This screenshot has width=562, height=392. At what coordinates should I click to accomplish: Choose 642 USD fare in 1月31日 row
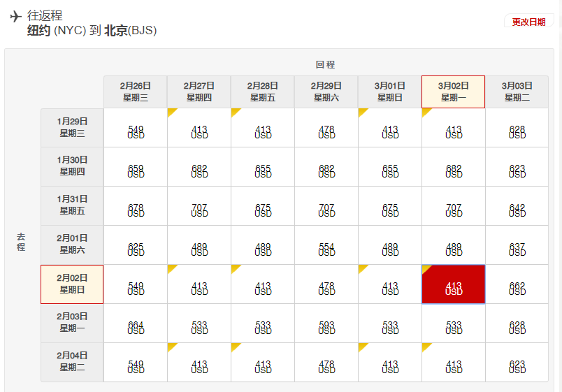click(517, 205)
